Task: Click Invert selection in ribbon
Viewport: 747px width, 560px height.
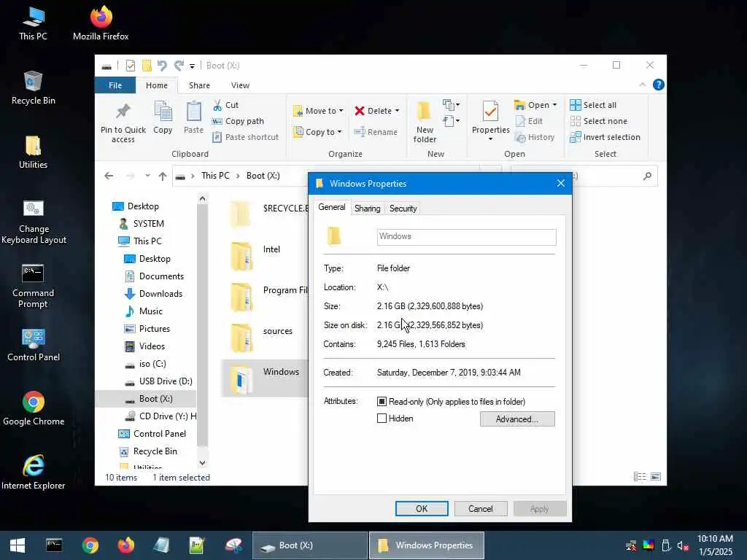Action: tap(605, 137)
